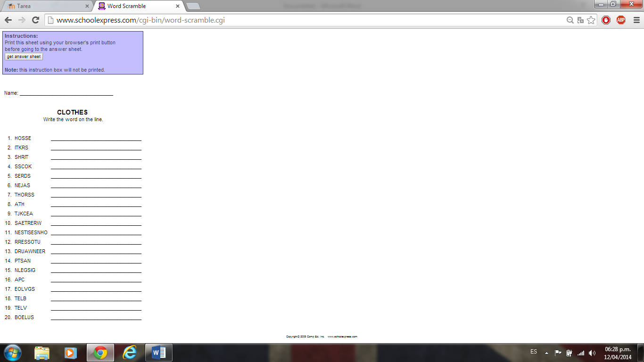The width and height of the screenshot is (644, 362).
Task: Open Windows Media Player from the taskbar
Action: tap(70, 353)
